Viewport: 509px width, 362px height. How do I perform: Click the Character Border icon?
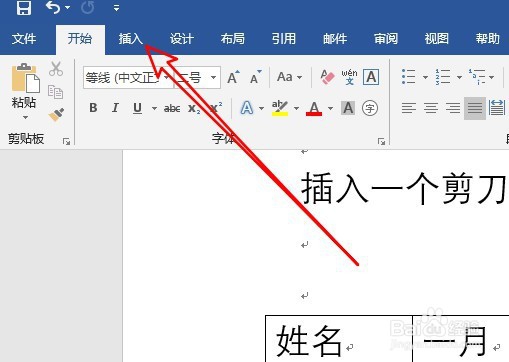coord(371,77)
